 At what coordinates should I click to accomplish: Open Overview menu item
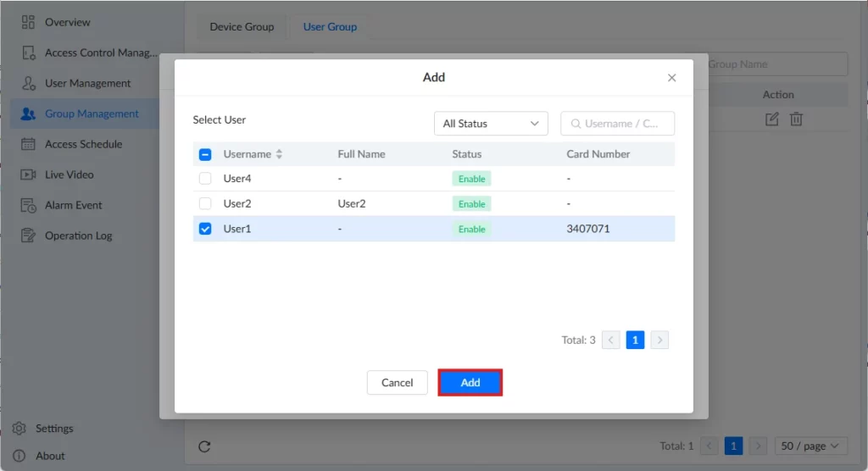[x=68, y=22]
